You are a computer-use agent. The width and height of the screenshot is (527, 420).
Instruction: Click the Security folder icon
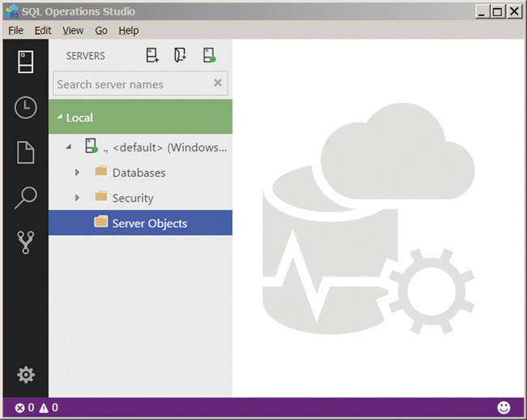tap(101, 196)
